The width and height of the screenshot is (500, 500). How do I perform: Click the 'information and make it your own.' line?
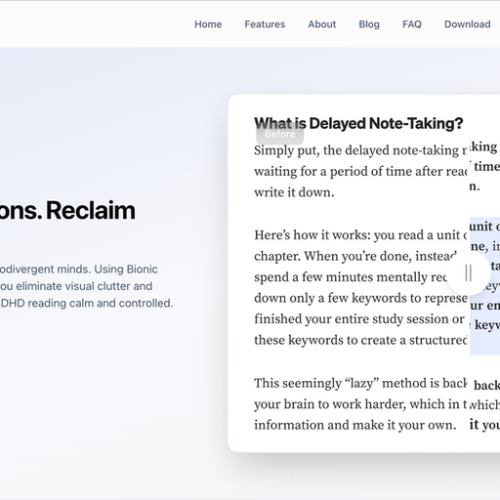(x=355, y=425)
